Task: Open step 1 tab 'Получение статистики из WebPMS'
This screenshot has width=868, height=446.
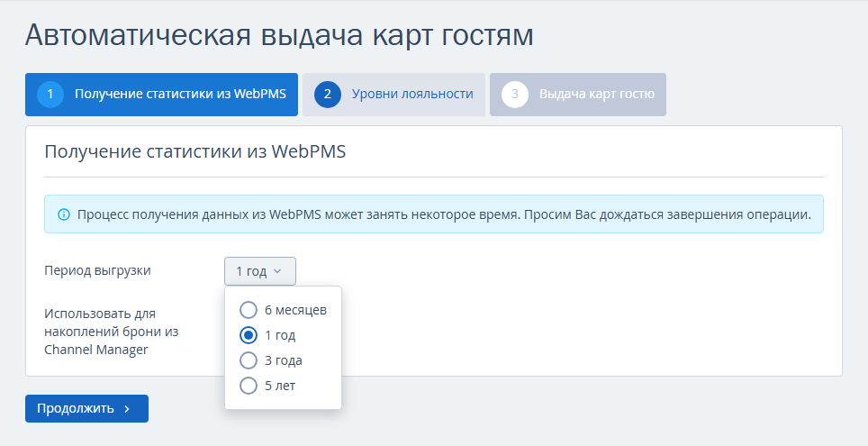Action: click(162, 95)
